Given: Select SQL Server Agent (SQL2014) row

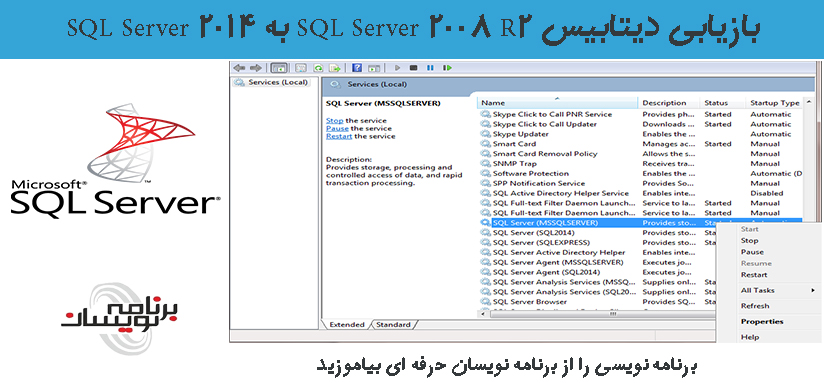Looking at the screenshot, I should pyautogui.click(x=546, y=272).
